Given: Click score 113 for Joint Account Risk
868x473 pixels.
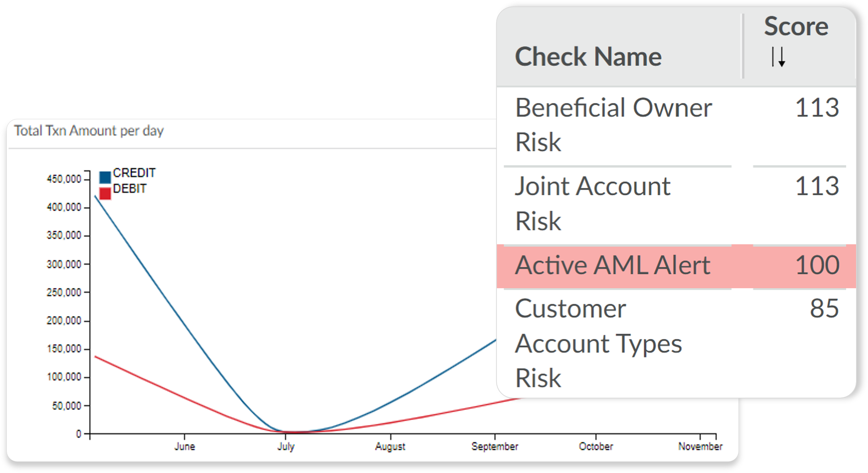Looking at the screenshot, I should coord(817,186).
